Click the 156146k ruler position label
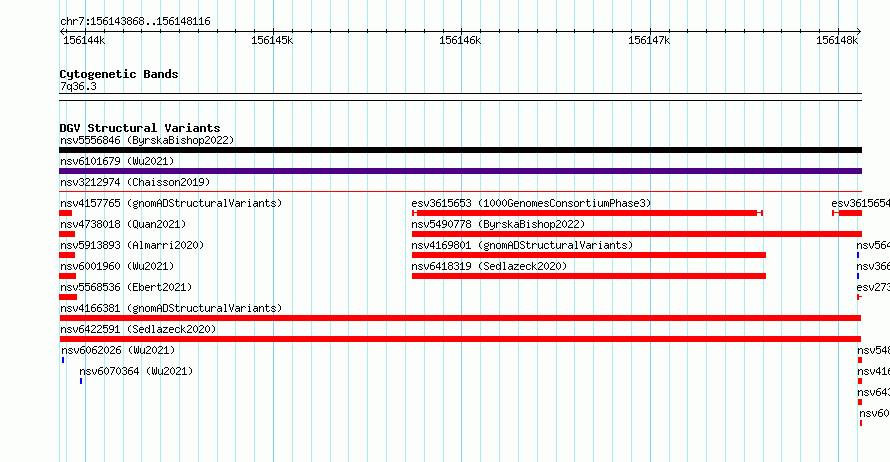Image resolution: width=890 pixels, height=462 pixels. click(460, 40)
